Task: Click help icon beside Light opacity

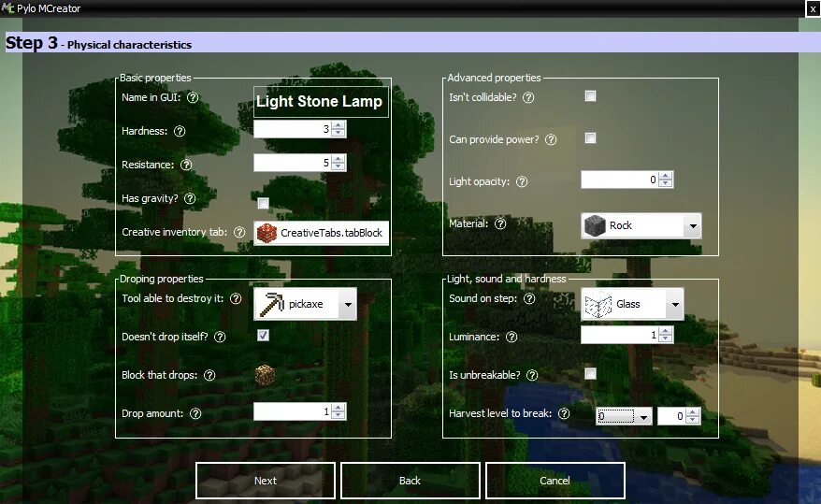Action: (x=522, y=181)
